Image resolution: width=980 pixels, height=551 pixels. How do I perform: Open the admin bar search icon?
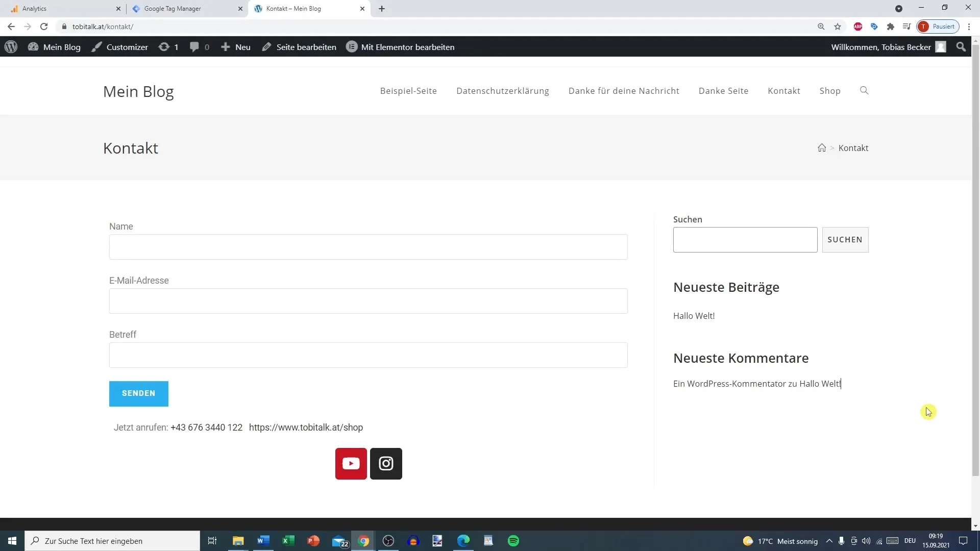click(x=961, y=47)
